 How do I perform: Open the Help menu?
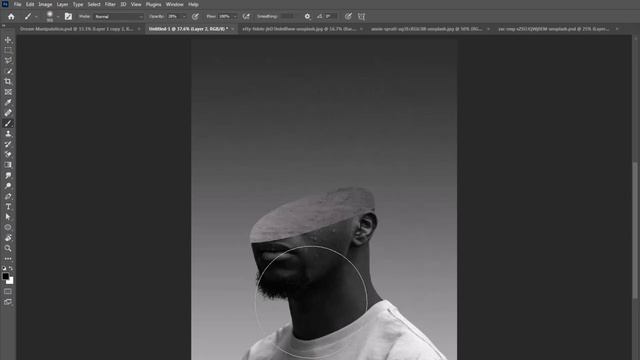[193, 4]
